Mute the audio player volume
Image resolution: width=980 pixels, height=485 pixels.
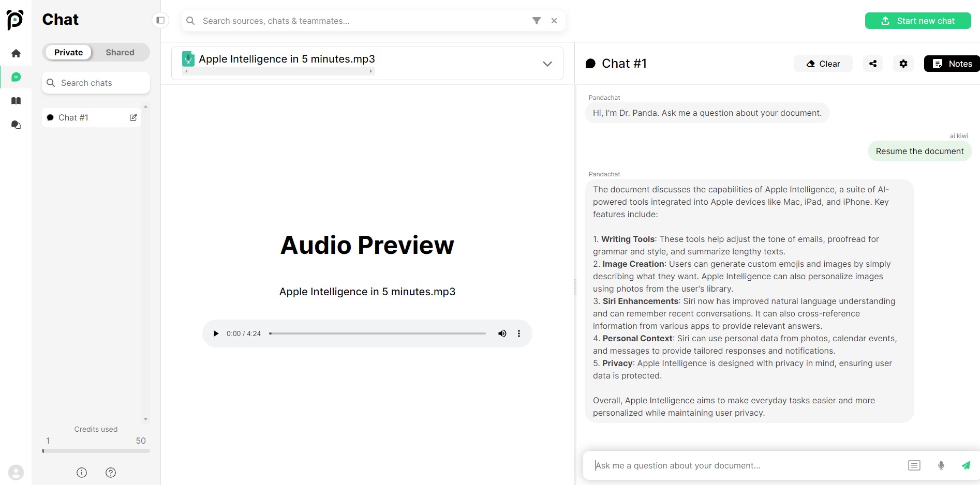point(502,334)
